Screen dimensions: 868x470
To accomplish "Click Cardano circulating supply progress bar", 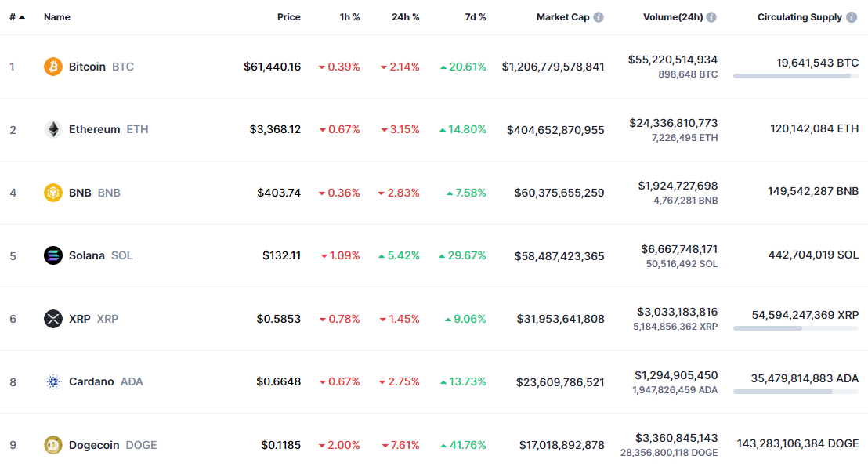I will pos(796,392).
